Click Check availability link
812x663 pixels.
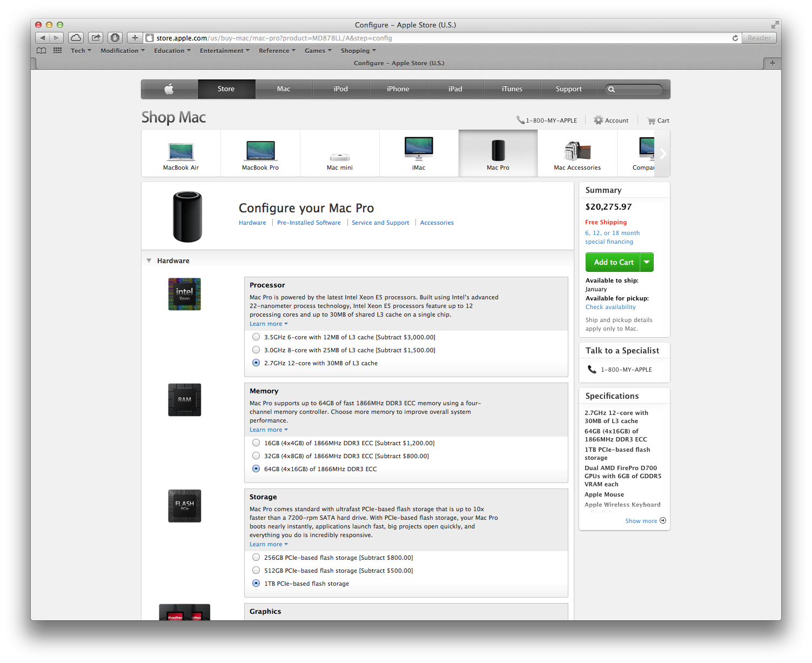click(x=610, y=307)
